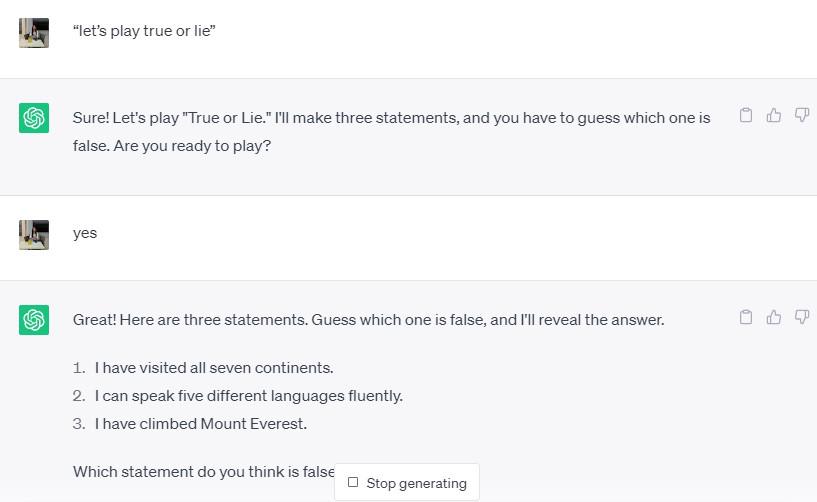Screen dimensions: 817x502
Task: Click the ChatGPT logo beside "Sure! Let's play"
Action: 34,118
